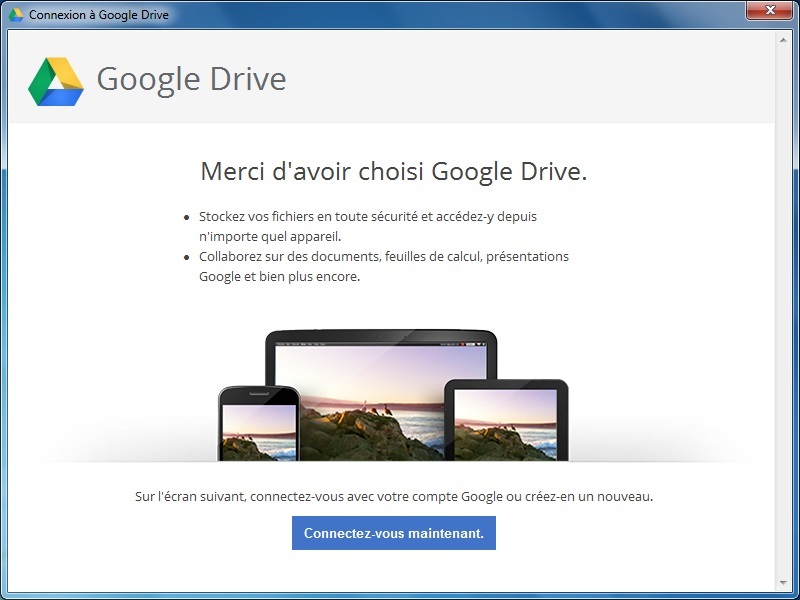Click the vertical scrollbar track
800x600 pixels.
pos(783,300)
